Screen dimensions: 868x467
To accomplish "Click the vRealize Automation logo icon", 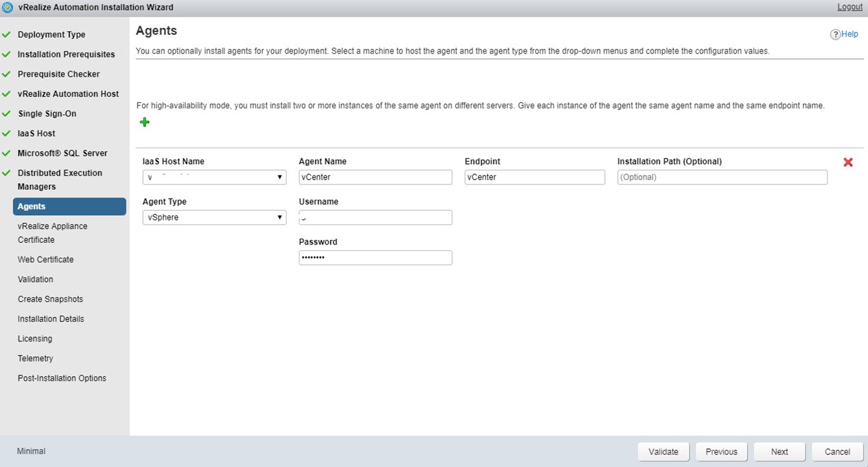I will (x=8, y=7).
